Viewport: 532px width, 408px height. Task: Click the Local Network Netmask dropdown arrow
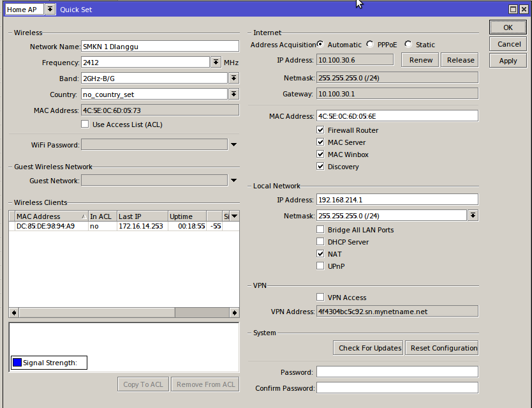click(x=472, y=215)
